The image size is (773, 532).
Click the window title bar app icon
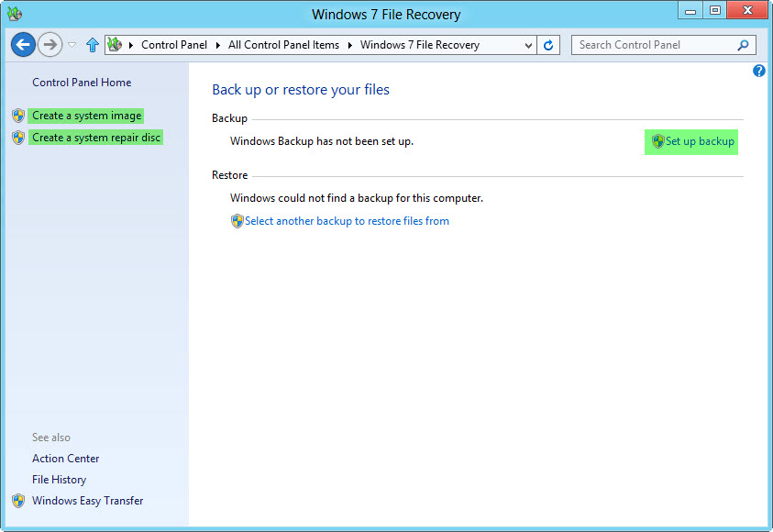tap(15, 14)
